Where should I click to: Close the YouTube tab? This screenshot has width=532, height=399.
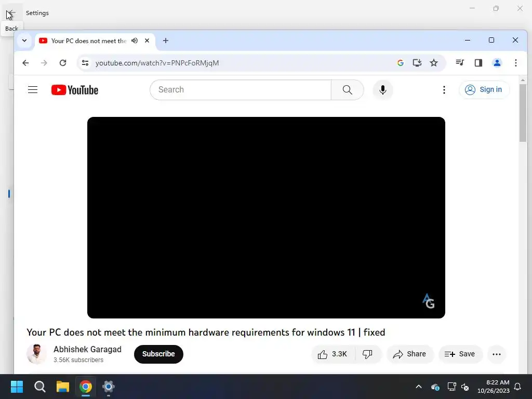coord(147,41)
